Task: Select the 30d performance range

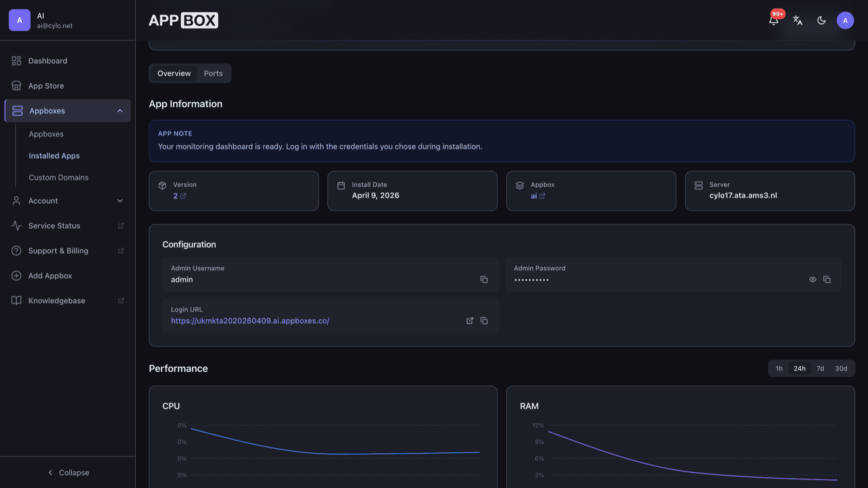Action: click(x=841, y=369)
